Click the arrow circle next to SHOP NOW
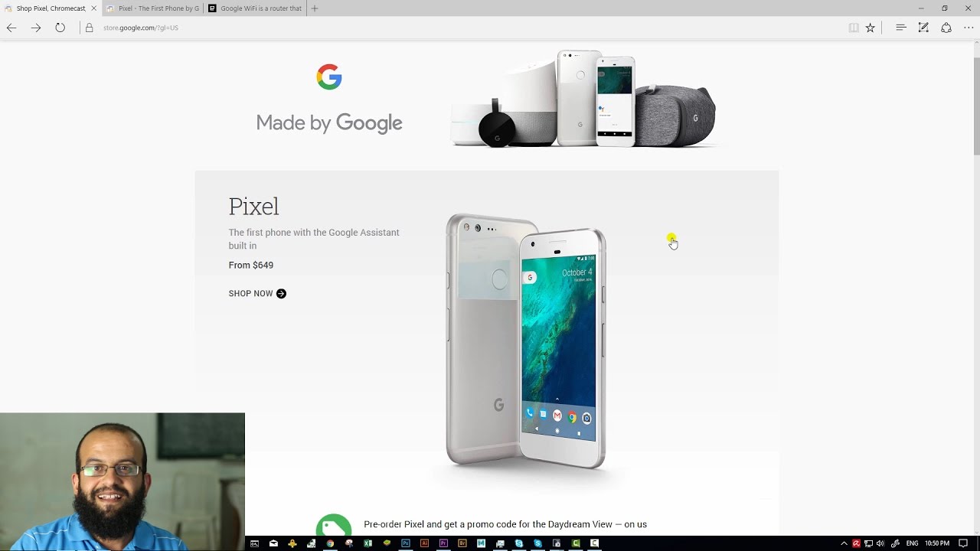This screenshot has height=551, width=980. 281,293
